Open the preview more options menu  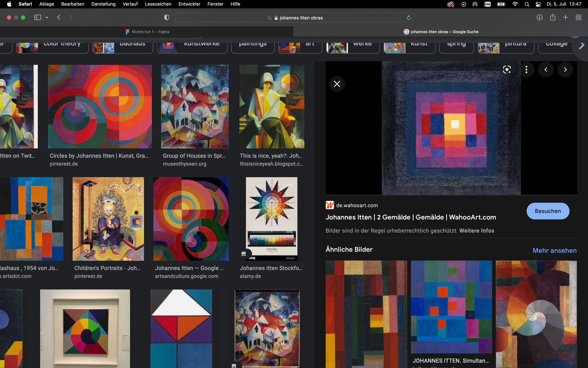[x=526, y=70]
